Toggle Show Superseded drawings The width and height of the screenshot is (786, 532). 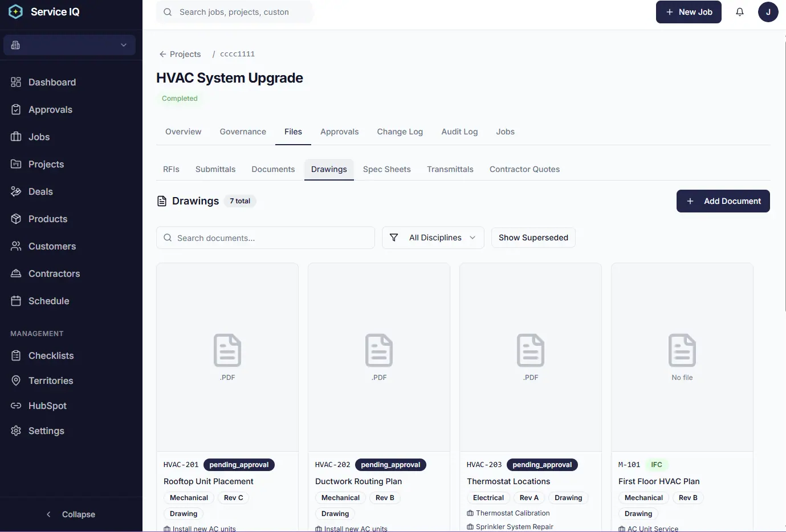pyautogui.click(x=533, y=238)
